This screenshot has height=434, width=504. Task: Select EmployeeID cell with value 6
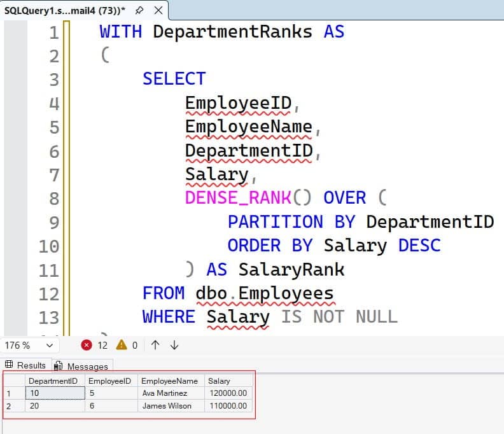pyautogui.click(x=111, y=406)
